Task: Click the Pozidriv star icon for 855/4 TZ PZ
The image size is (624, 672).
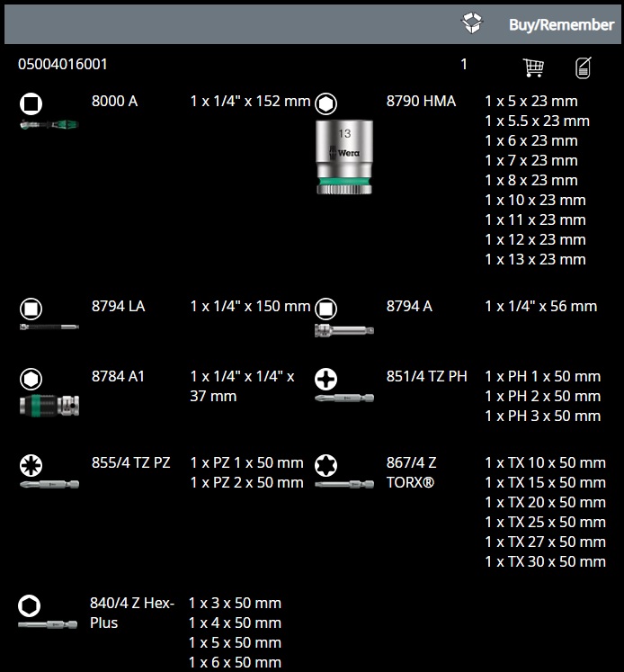Action: (x=31, y=464)
